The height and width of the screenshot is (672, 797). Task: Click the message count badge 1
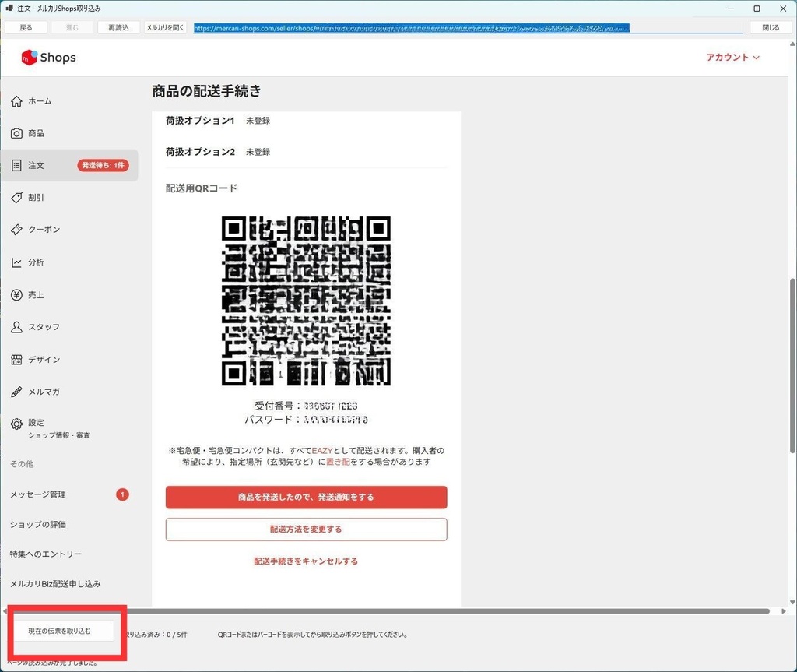coord(122,494)
